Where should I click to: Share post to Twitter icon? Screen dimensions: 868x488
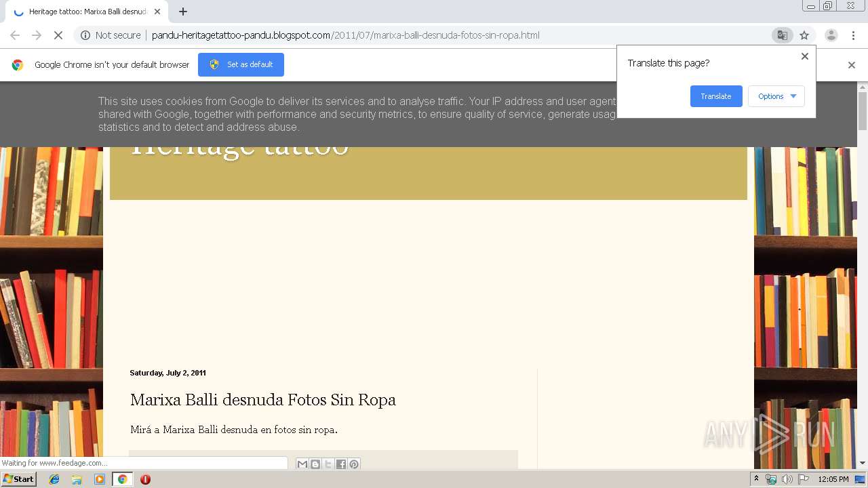(328, 464)
